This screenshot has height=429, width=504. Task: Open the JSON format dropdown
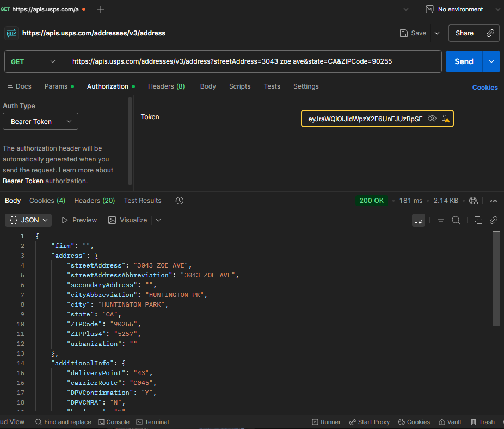click(29, 220)
